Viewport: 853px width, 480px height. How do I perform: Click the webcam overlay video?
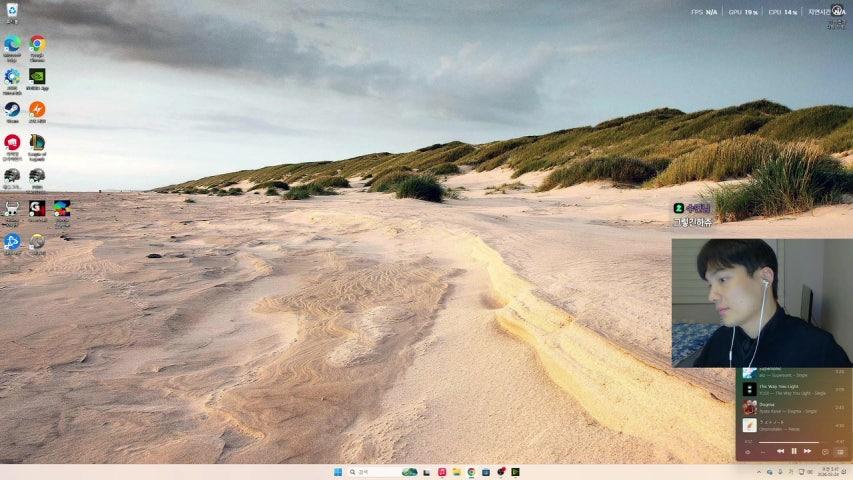point(762,303)
